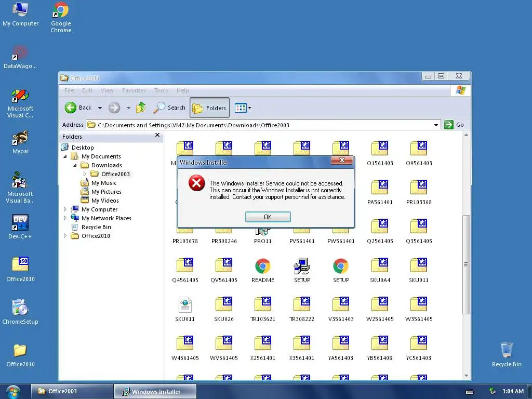532x399 pixels.
Task: Launch Dev-C++ from the desktop
Action: (20, 227)
